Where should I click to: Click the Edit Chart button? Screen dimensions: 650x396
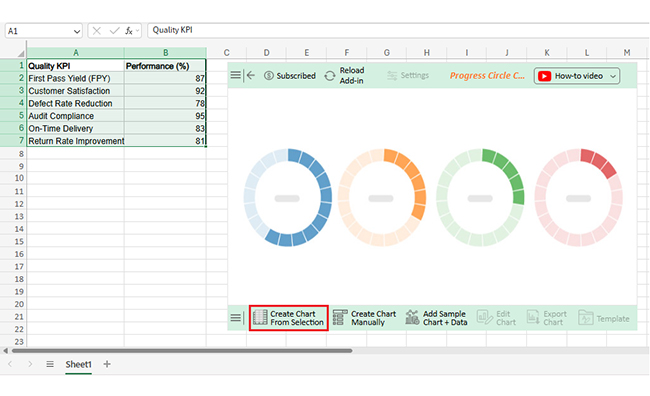[497, 318]
